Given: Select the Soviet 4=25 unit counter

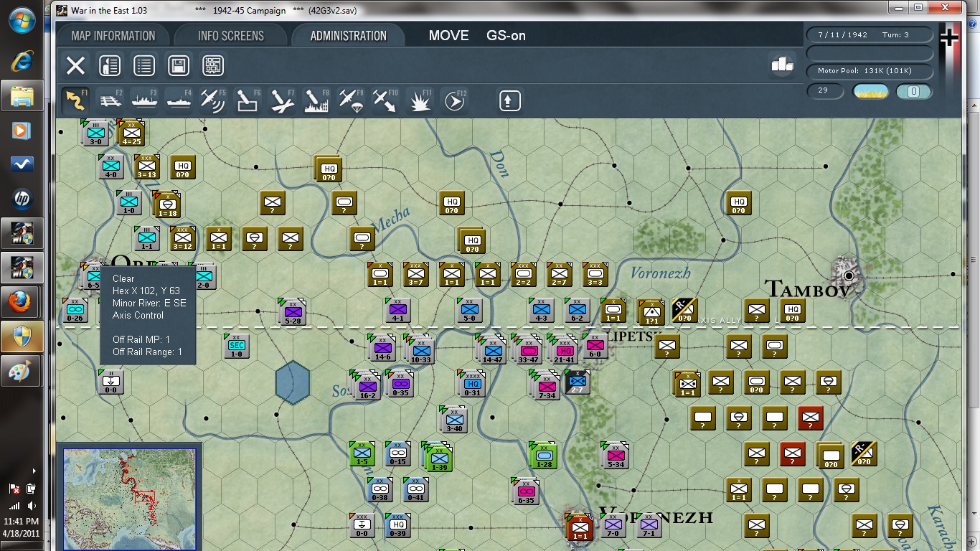Looking at the screenshot, I should point(131,132).
